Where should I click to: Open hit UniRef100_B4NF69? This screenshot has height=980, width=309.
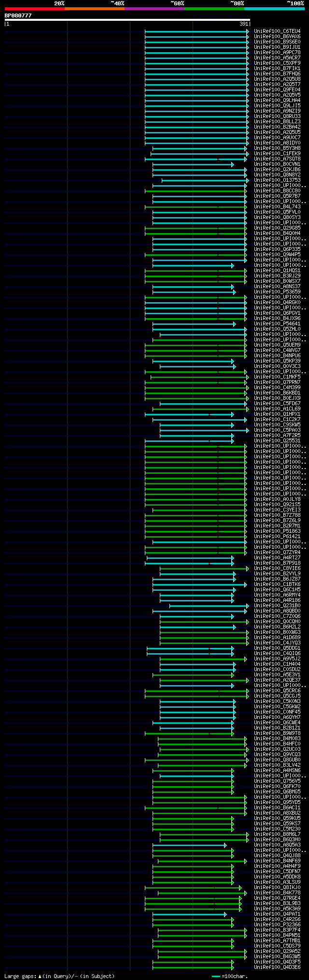(277, 861)
